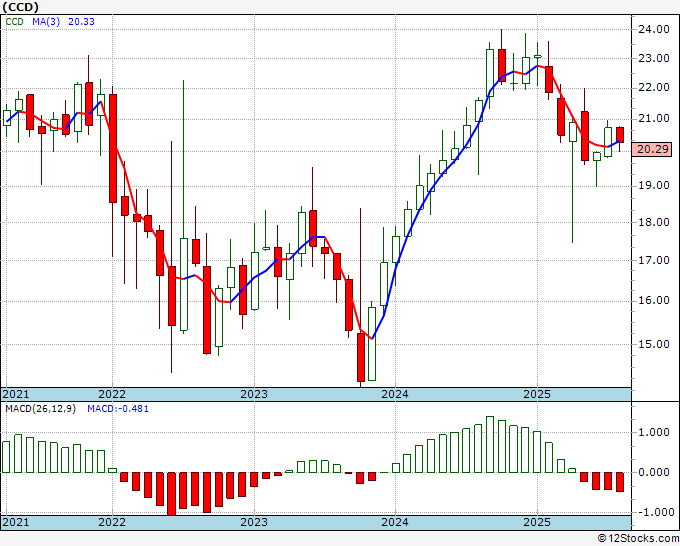Click the MACD:-0.481 value readout
Image resolution: width=680 pixels, height=546 pixels.
pos(118,409)
